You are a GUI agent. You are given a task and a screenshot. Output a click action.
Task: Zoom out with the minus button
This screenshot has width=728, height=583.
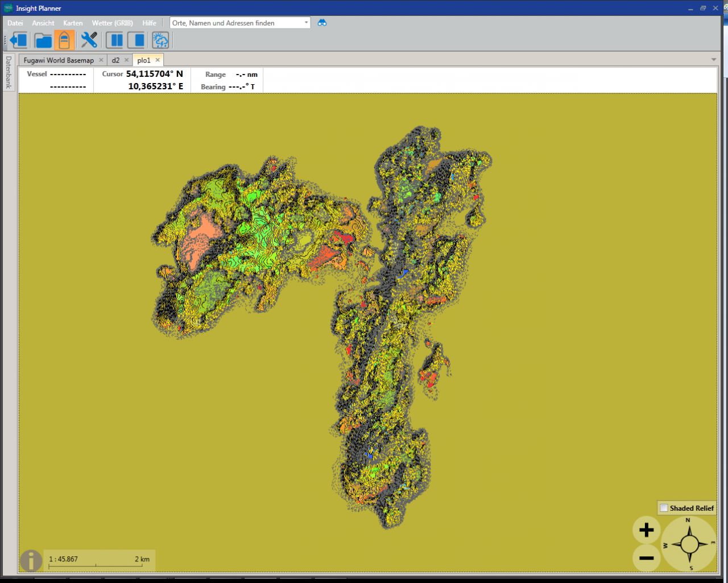(x=646, y=557)
